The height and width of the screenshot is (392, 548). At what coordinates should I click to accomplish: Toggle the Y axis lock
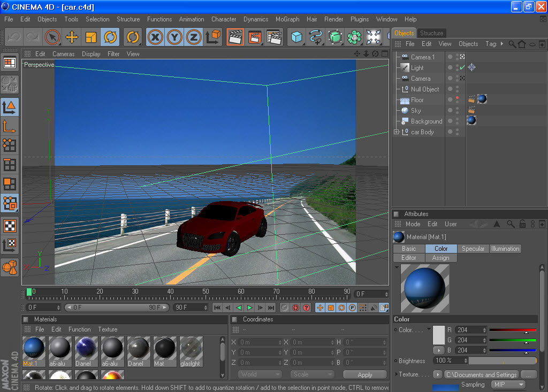(174, 37)
